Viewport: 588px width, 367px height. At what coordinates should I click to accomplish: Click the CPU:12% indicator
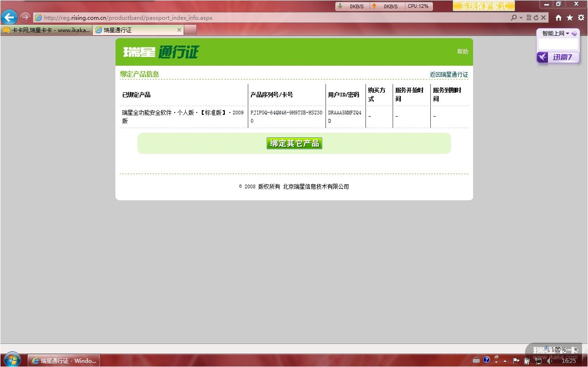tap(418, 6)
